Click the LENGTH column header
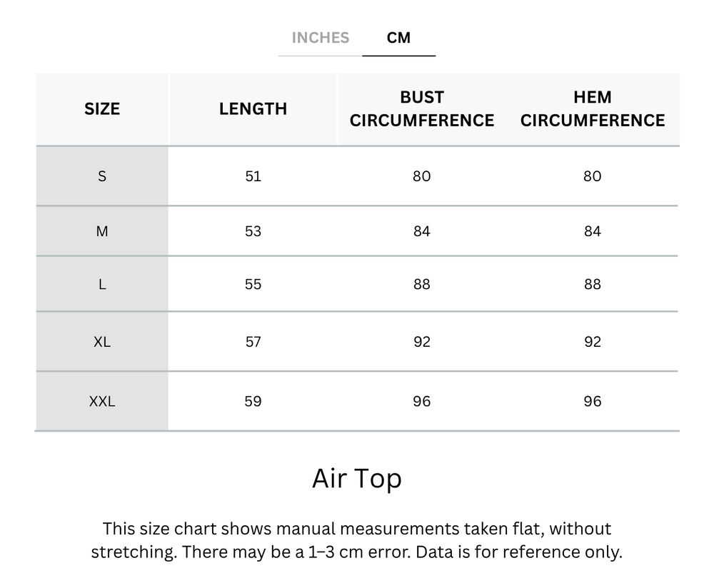714x588 pixels. point(253,108)
